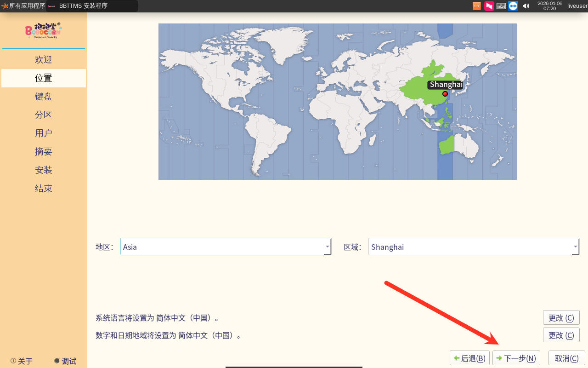
Task: Expand the 区域 zone dropdown showing Shanghai
Action: click(x=575, y=247)
